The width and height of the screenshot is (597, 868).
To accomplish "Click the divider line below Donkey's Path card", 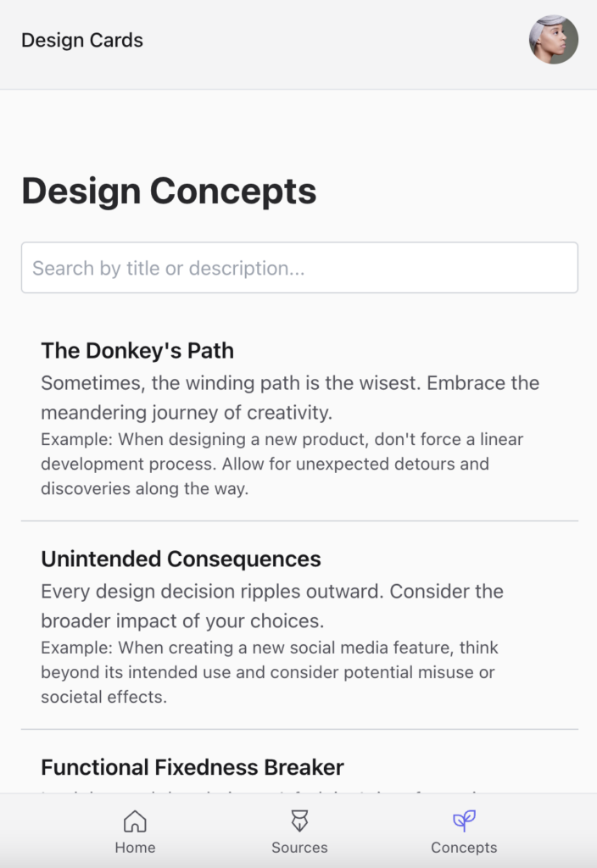I will click(x=299, y=520).
